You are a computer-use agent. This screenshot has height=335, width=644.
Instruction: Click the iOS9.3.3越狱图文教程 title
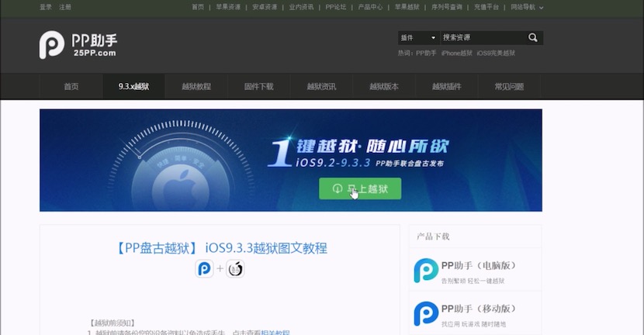266,248
